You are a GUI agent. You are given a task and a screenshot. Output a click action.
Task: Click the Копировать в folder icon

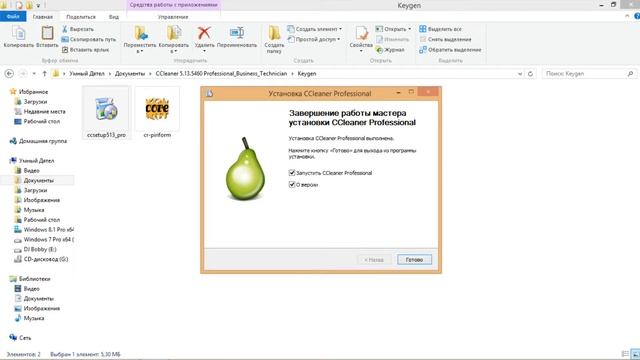coord(174,33)
